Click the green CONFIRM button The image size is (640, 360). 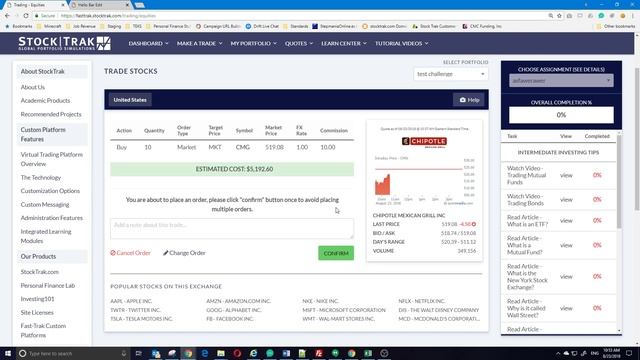click(x=336, y=253)
